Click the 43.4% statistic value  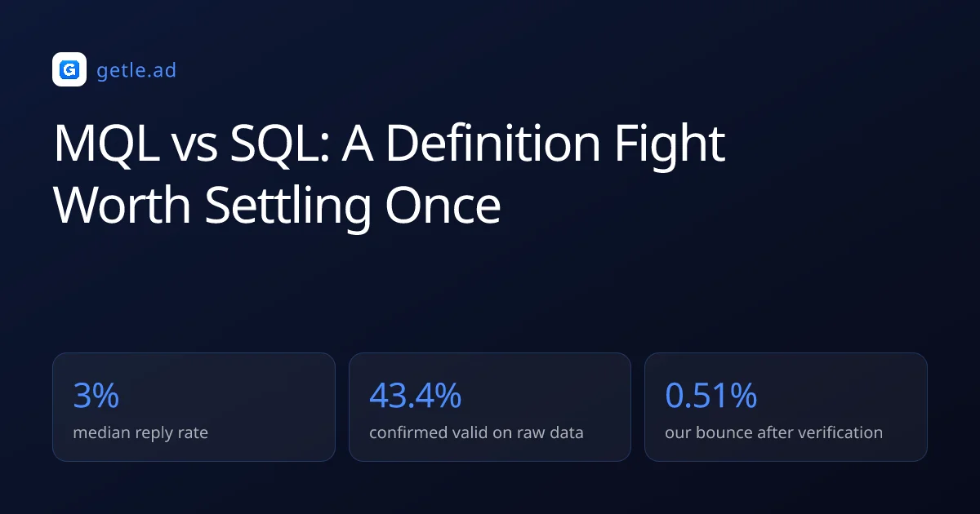tap(415, 395)
